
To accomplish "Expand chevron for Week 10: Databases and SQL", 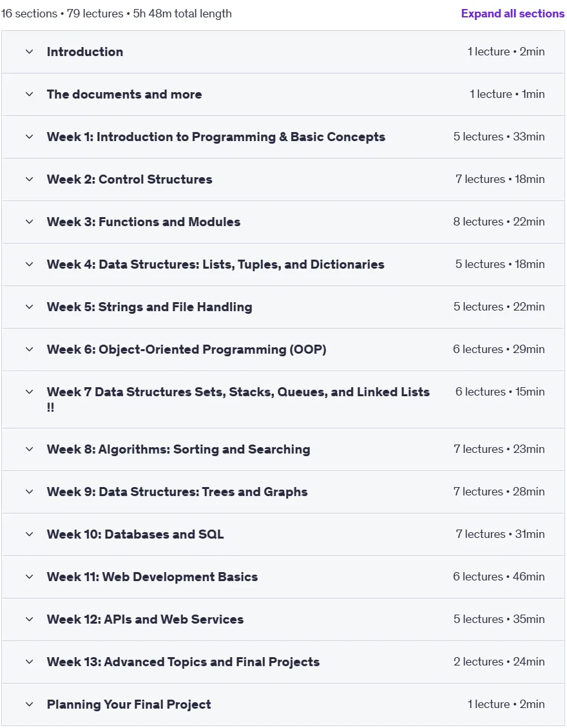I will pyautogui.click(x=29, y=534).
